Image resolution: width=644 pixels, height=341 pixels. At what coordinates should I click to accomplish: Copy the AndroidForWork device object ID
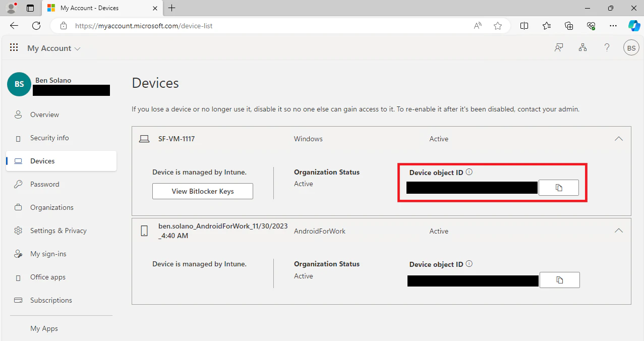tap(560, 280)
